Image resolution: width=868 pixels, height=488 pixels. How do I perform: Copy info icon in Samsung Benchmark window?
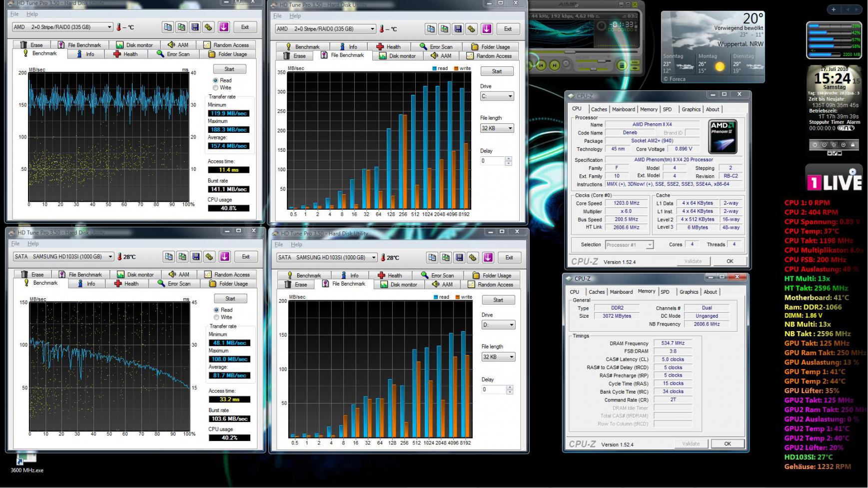pos(169,257)
